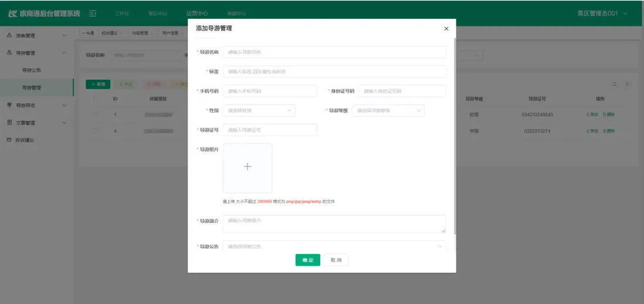
Task: Open the 导游等级 dropdown in dialog
Action: click(x=388, y=110)
